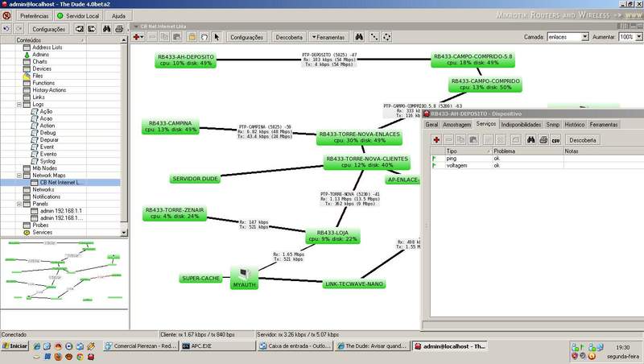Open the Camada layer dropdown
The width and height of the screenshot is (644, 364).
coord(585,37)
